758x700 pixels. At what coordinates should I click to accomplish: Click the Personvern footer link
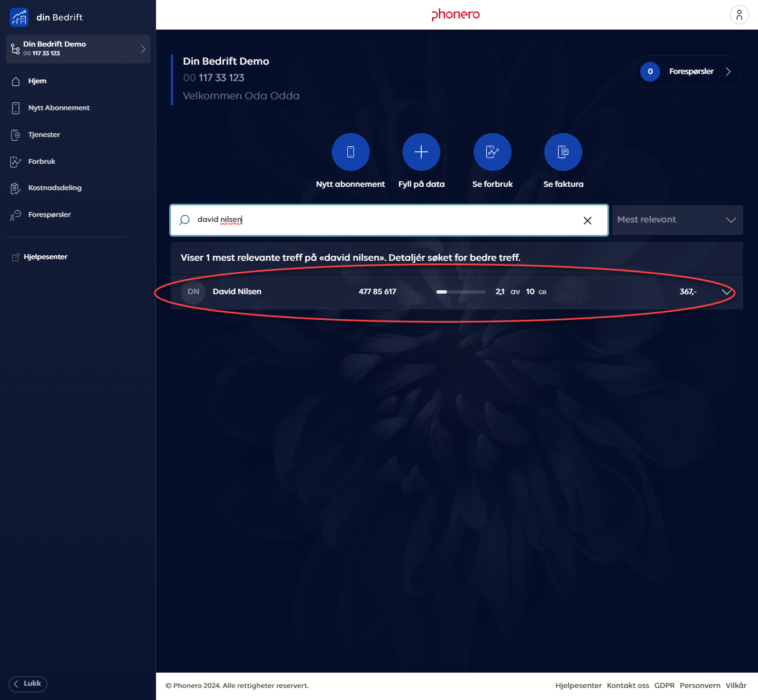700,686
